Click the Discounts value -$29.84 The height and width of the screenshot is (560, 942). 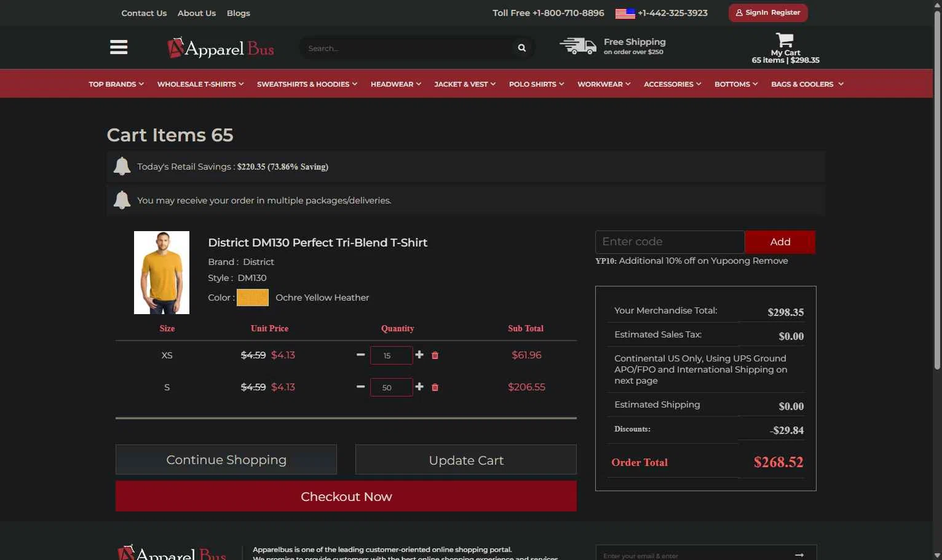click(786, 430)
